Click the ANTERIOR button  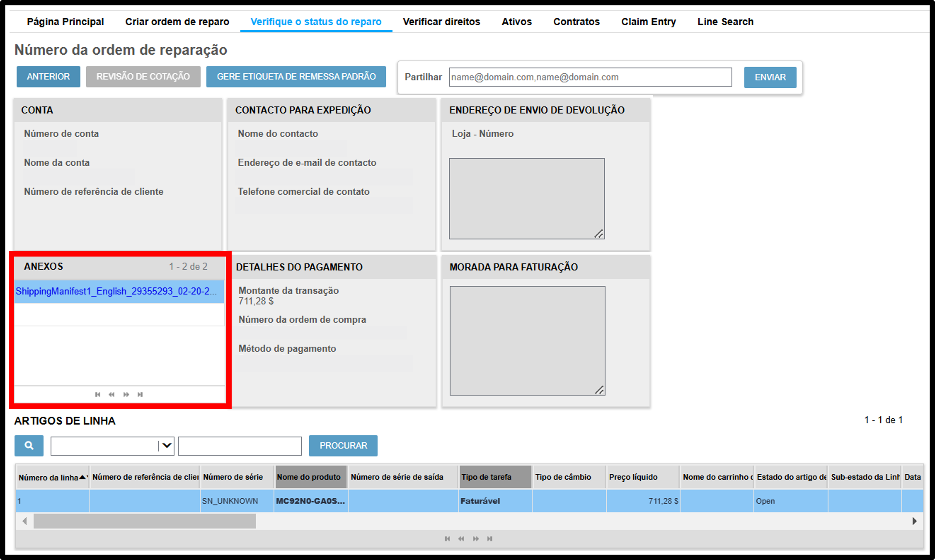[48, 77]
